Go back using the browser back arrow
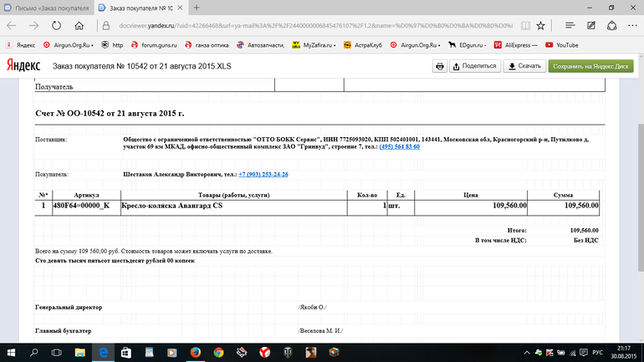This screenshot has height=362, width=644. tap(12, 26)
